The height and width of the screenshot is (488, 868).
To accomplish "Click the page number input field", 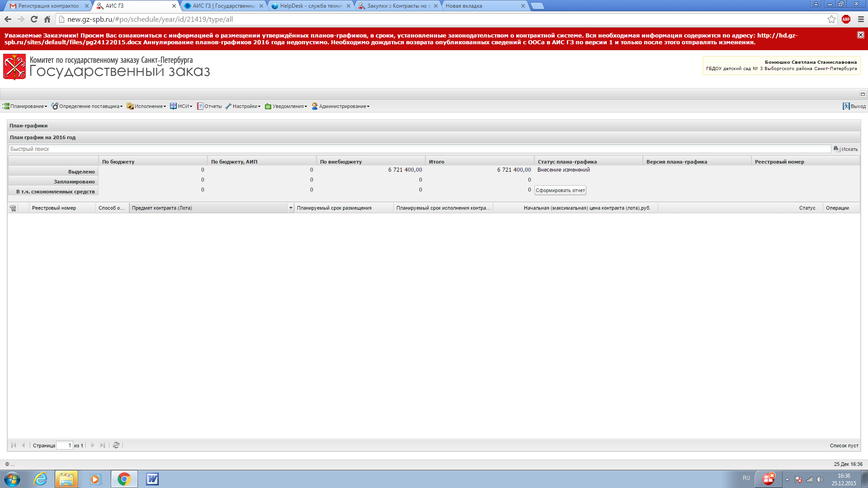I will (x=65, y=445).
